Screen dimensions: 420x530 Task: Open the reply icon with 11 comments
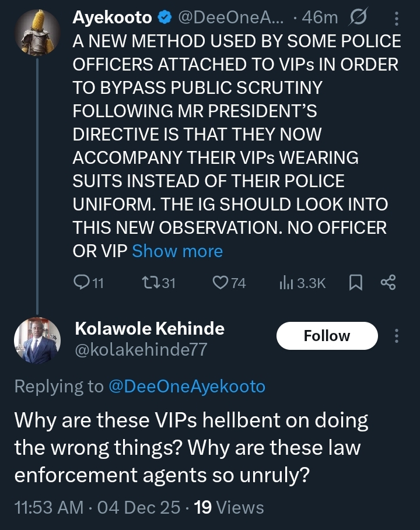(80, 283)
